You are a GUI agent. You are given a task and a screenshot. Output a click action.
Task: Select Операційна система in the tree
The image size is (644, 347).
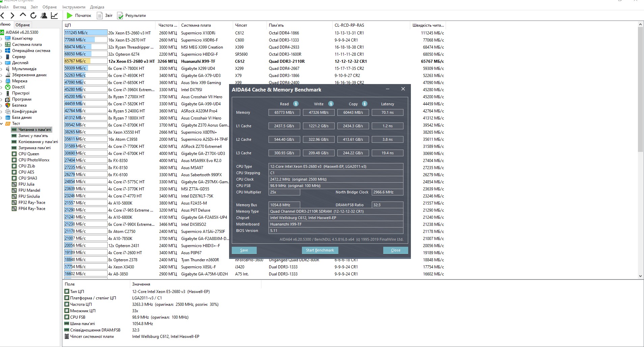[31, 51]
